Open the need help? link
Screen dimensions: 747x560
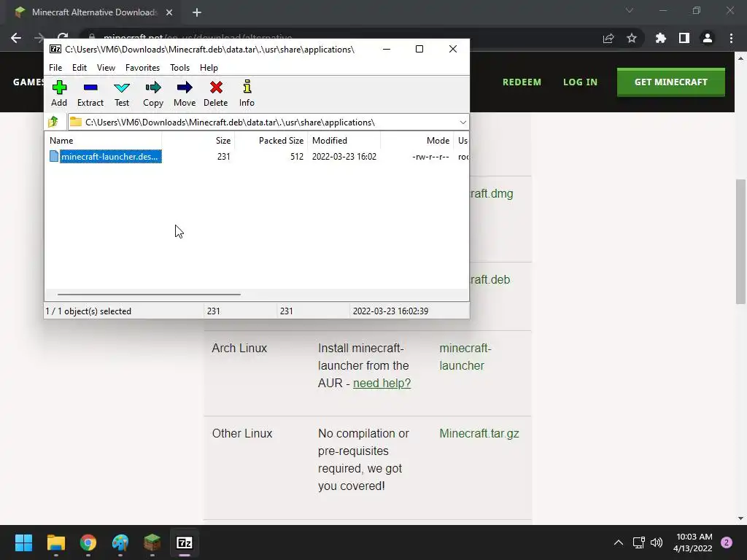click(382, 383)
